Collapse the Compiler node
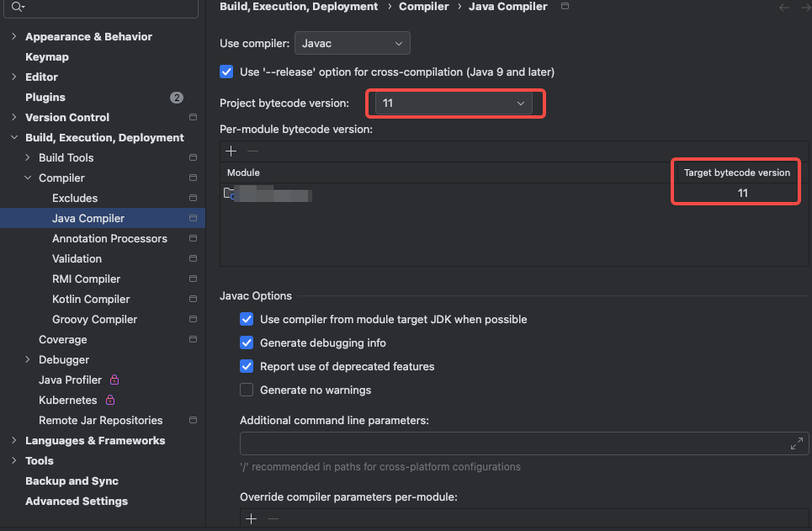Viewport: 812px width, 531px height. pos(28,178)
